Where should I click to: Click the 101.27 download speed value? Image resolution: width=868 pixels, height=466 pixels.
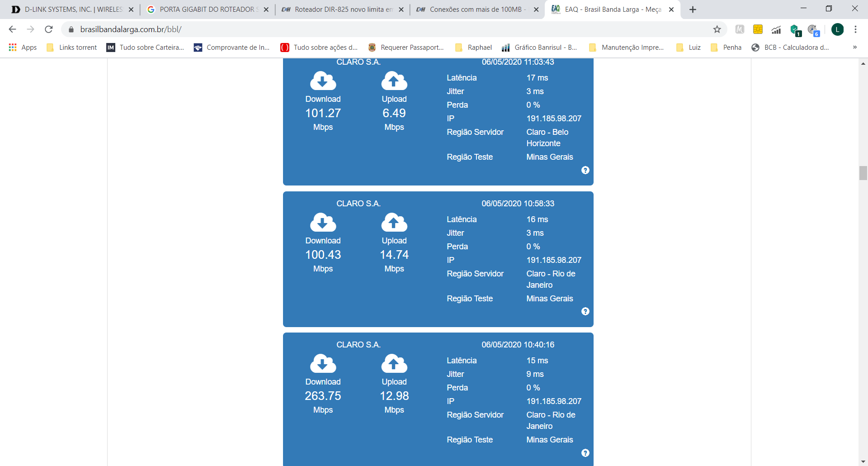pos(323,113)
